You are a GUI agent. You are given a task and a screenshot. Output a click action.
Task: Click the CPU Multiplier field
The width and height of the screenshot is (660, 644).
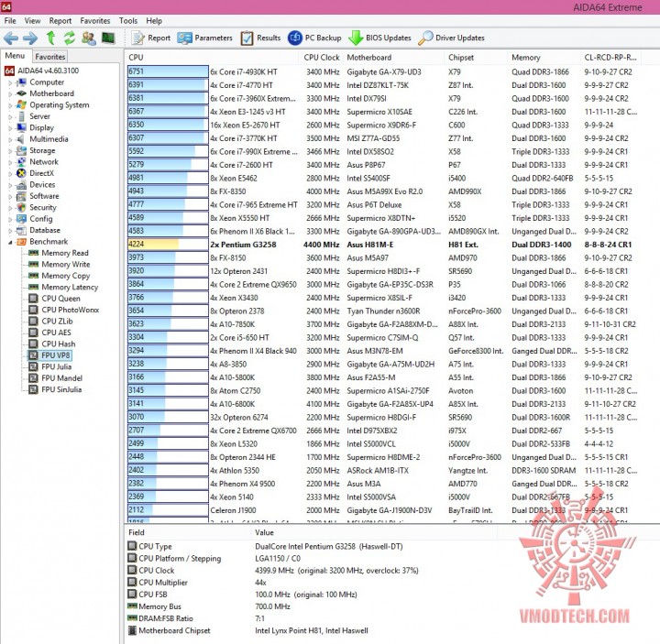coord(163,583)
